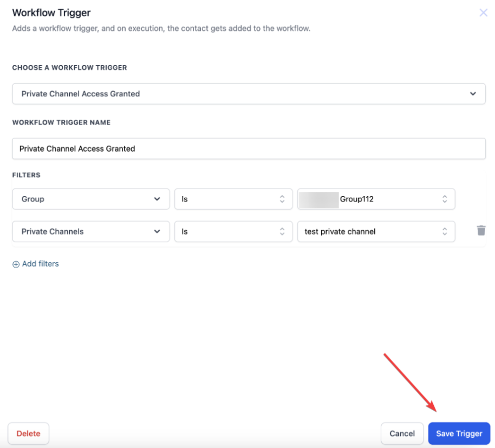Click the Add filters link
The height and width of the screenshot is (448, 495).
click(x=40, y=264)
